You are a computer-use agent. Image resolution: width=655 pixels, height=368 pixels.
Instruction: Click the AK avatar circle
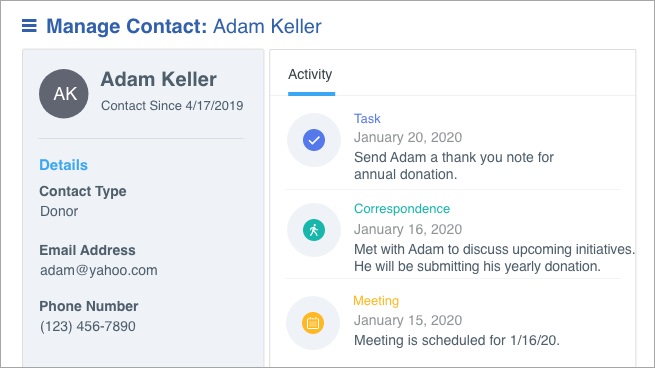[64, 94]
